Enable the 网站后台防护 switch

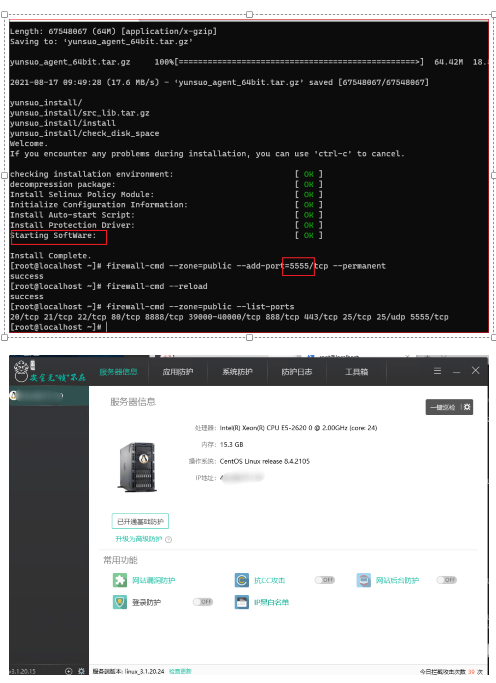pos(447,580)
